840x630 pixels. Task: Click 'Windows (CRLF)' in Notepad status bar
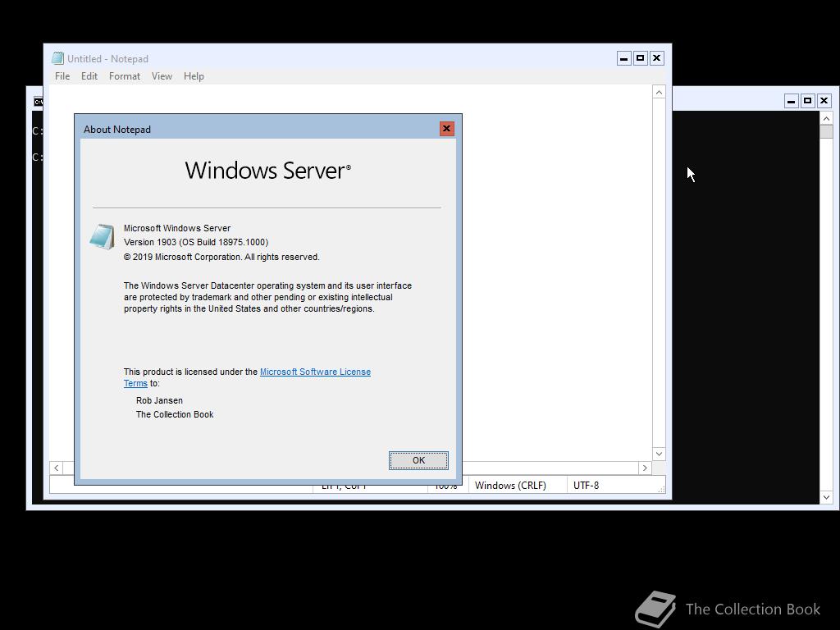click(510, 486)
